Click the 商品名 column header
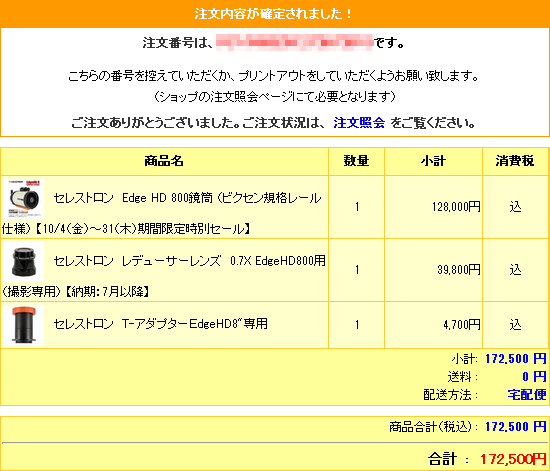550x471 pixels. point(164,161)
